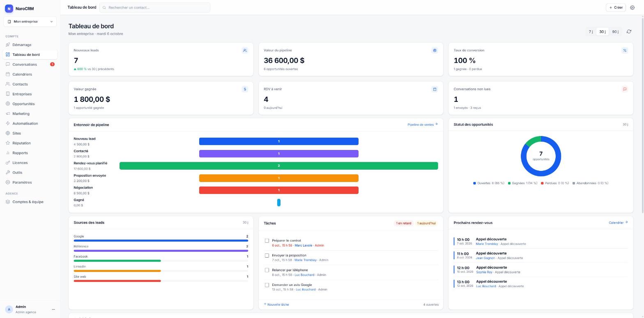
Task: Click the Créer button
Action: click(x=616, y=7)
